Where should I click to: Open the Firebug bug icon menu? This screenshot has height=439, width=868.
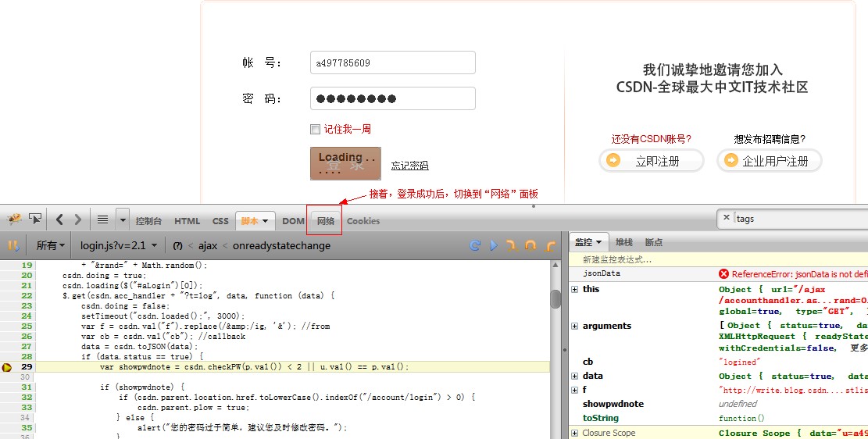point(14,219)
